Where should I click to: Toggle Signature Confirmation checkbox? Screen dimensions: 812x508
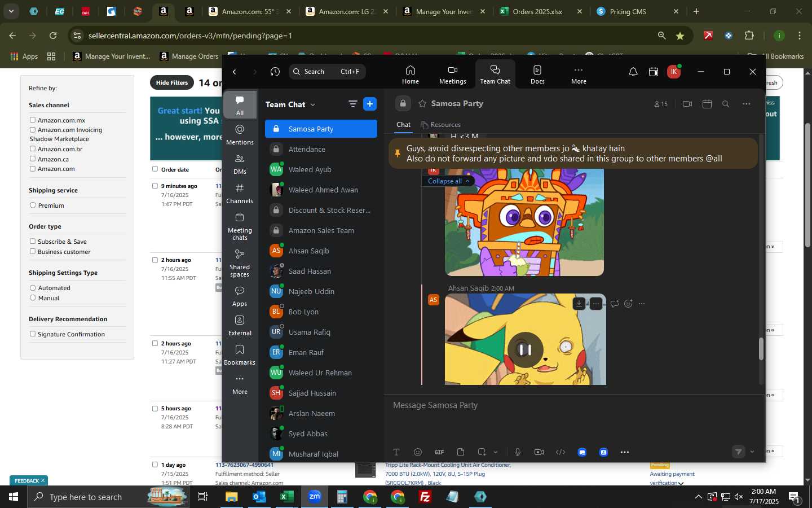point(33,334)
